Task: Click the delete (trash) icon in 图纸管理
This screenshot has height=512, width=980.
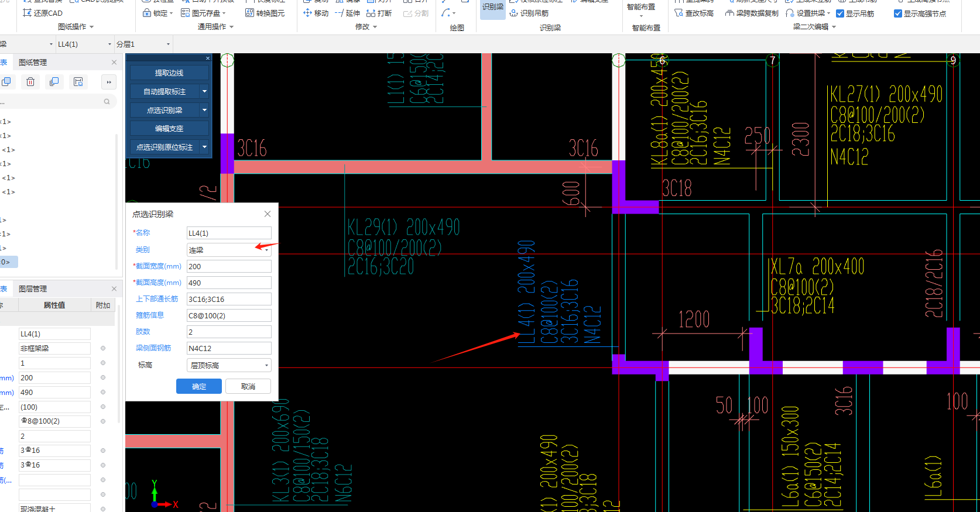Action: [x=30, y=82]
